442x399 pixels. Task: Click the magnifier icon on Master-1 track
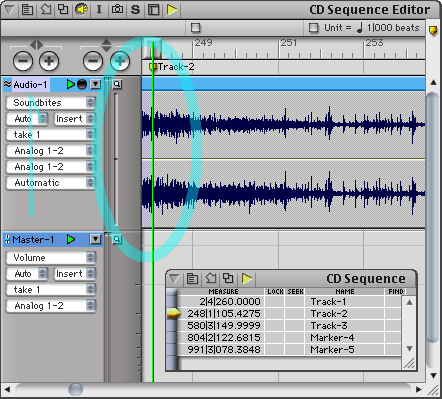click(x=117, y=239)
